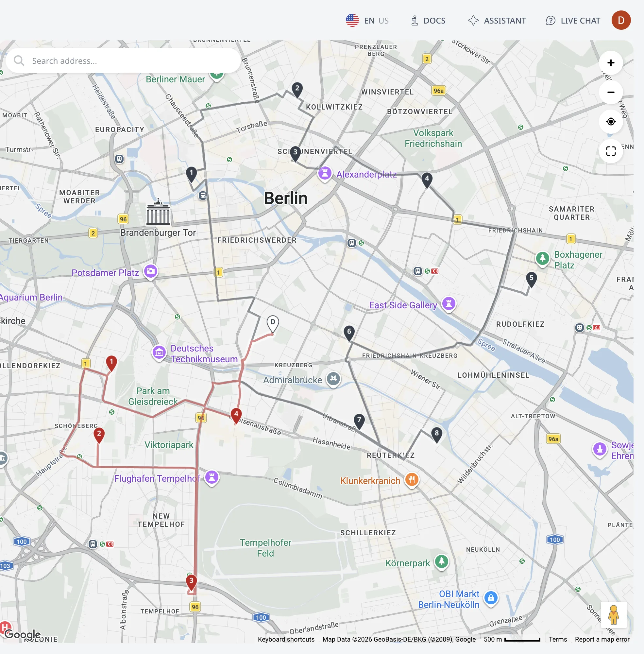The height and width of the screenshot is (654, 644).
Task: Click the Flughafen Tempelhof landmark icon
Action: coord(212,477)
